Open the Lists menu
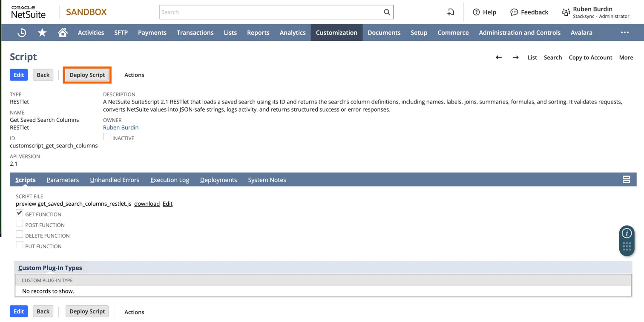Screen dimensions: 644x322 [230, 32]
